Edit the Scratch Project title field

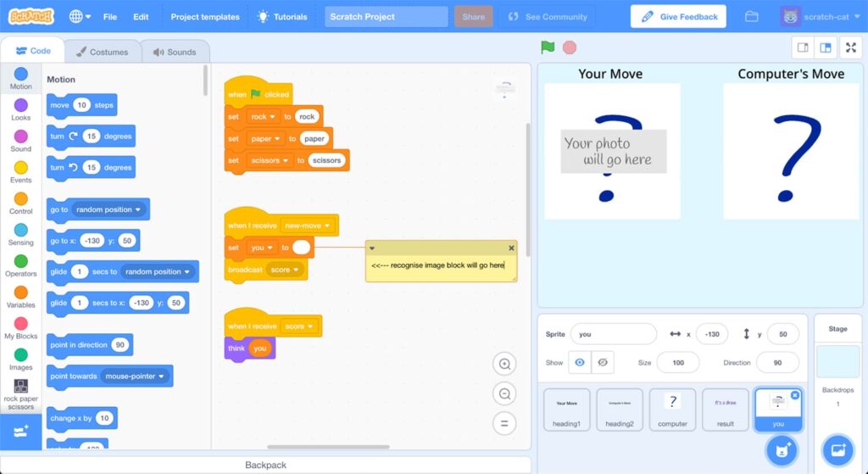[386, 17]
